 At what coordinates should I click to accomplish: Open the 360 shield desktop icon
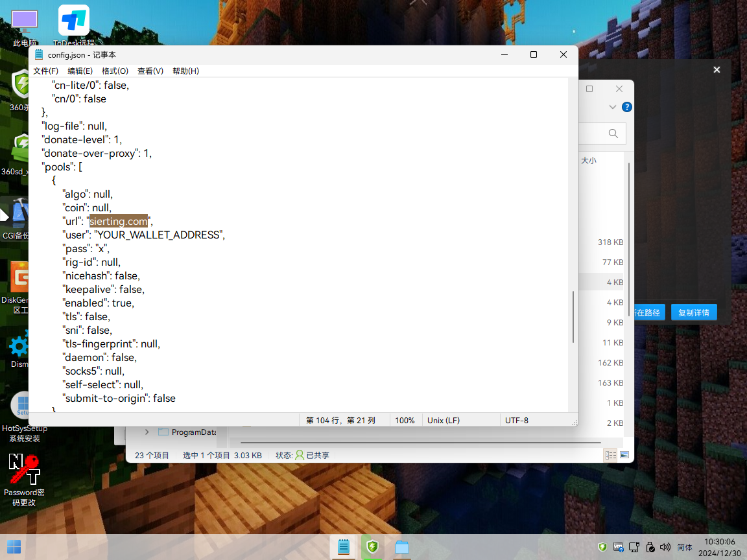(x=20, y=91)
